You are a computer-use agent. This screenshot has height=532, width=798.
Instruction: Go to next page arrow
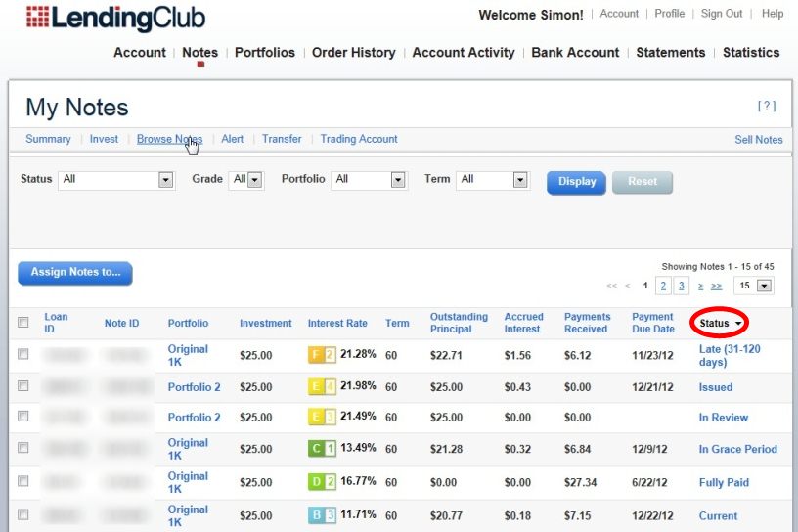pos(700,286)
